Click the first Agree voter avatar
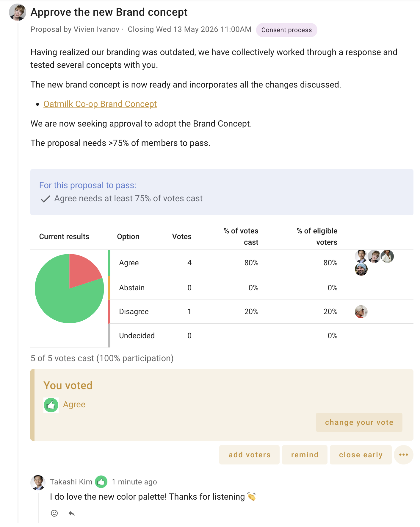Image resolution: width=420 pixels, height=527 pixels. [361, 256]
